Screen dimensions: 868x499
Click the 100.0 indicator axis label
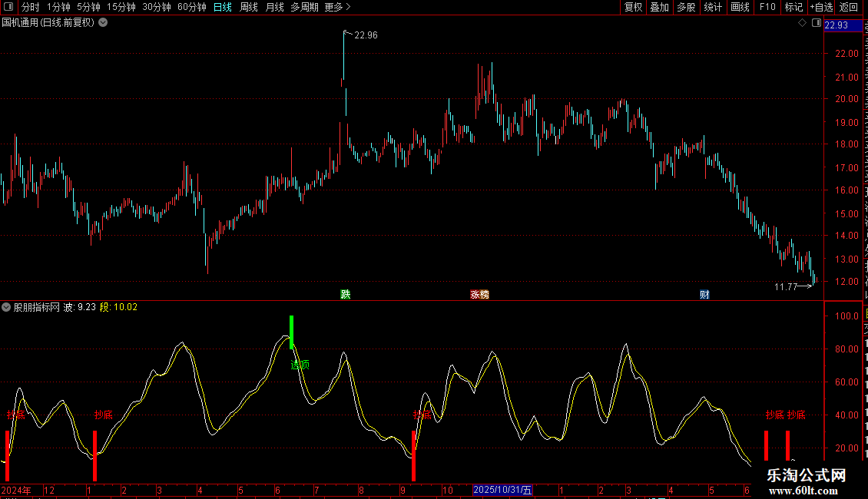[x=847, y=316]
